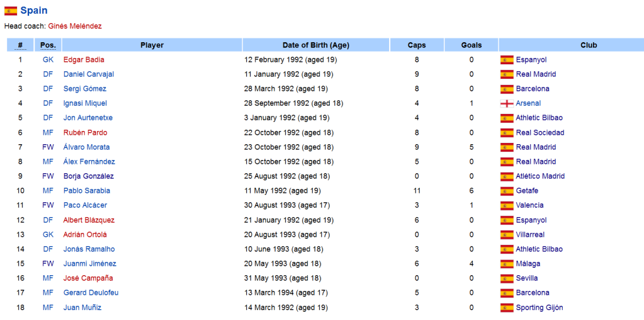Click the Sevilla club link
The height and width of the screenshot is (320, 644).
[x=526, y=278]
